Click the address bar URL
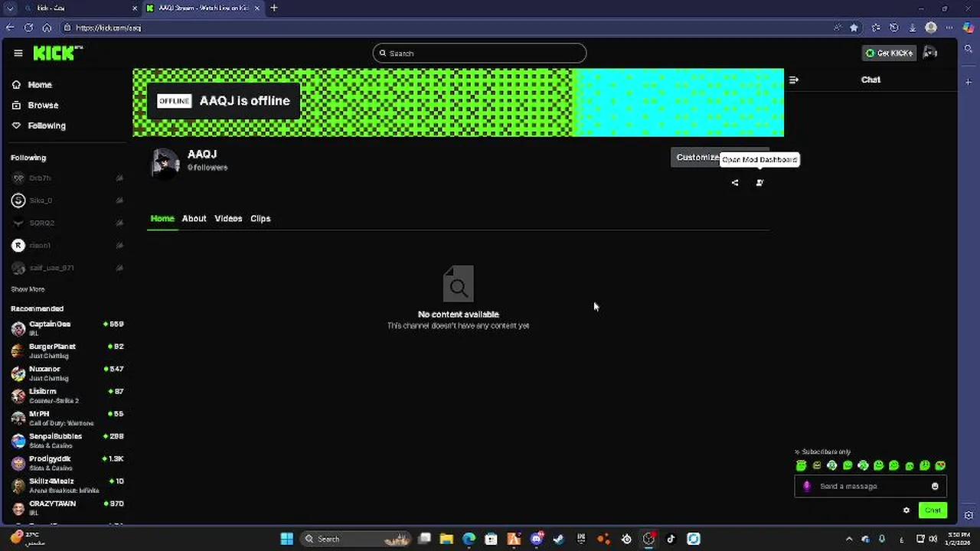Screen dimensions: 980x551 (x=109, y=28)
